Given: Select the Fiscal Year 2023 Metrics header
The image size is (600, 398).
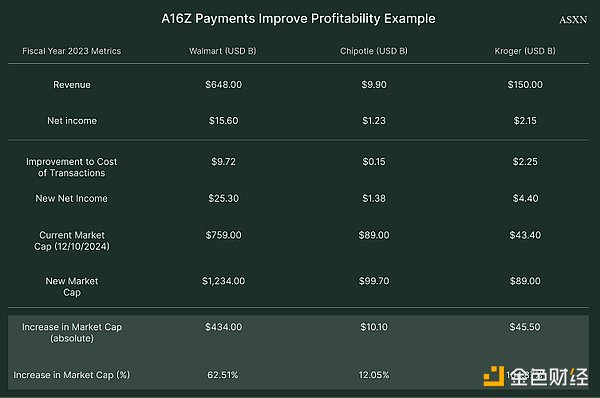Looking at the screenshot, I should click(72, 51).
